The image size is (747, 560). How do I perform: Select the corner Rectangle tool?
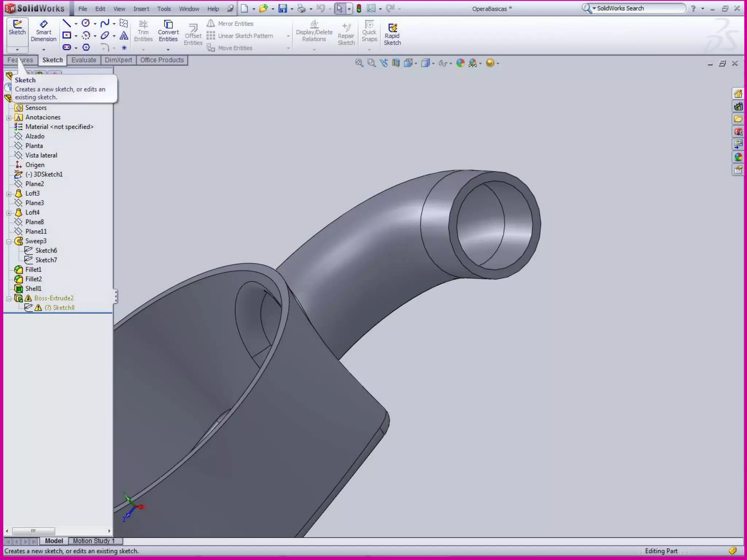click(66, 35)
